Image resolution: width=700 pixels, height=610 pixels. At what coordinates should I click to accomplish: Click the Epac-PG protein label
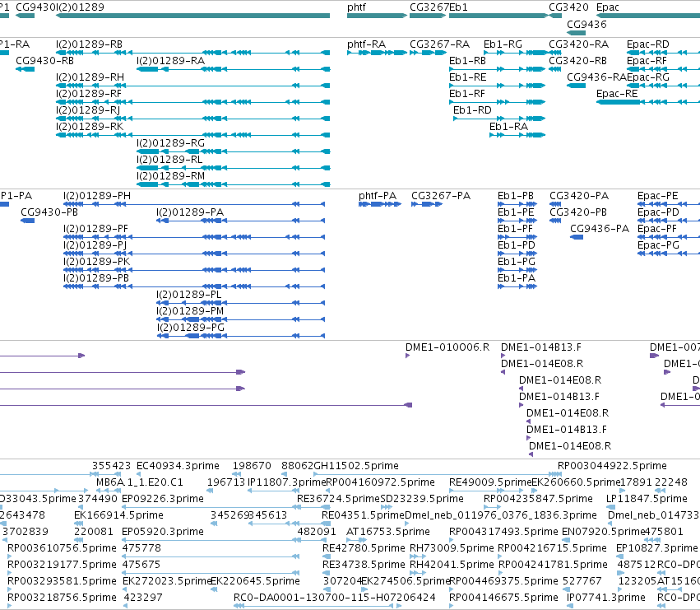coord(658,245)
